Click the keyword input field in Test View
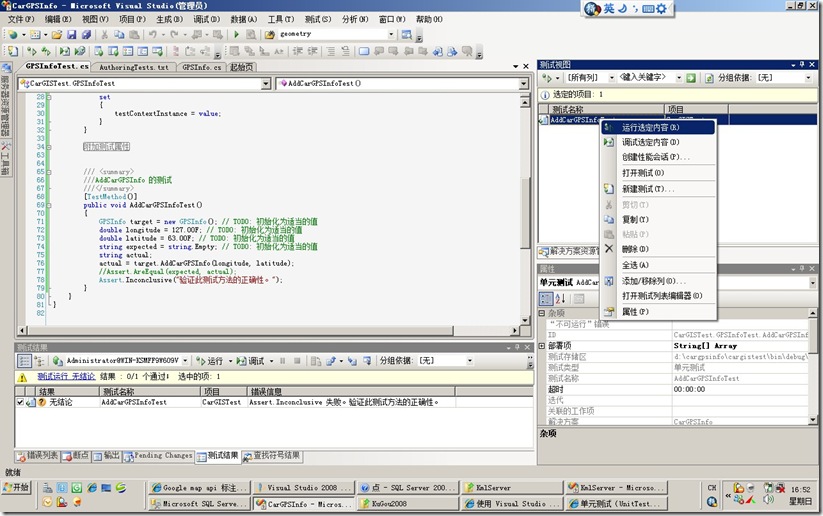Viewport: 823px width, 516px height. (x=641, y=77)
